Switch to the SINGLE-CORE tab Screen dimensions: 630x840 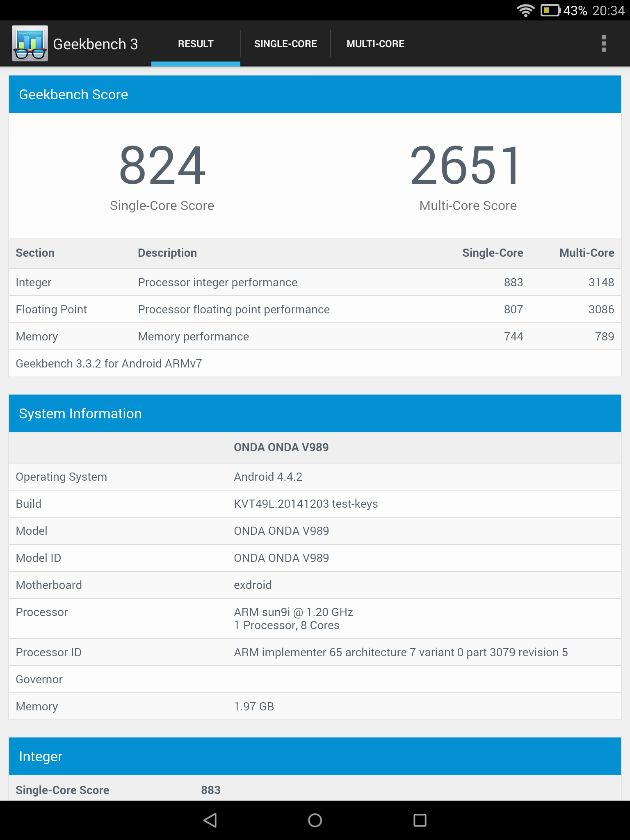(x=285, y=44)
